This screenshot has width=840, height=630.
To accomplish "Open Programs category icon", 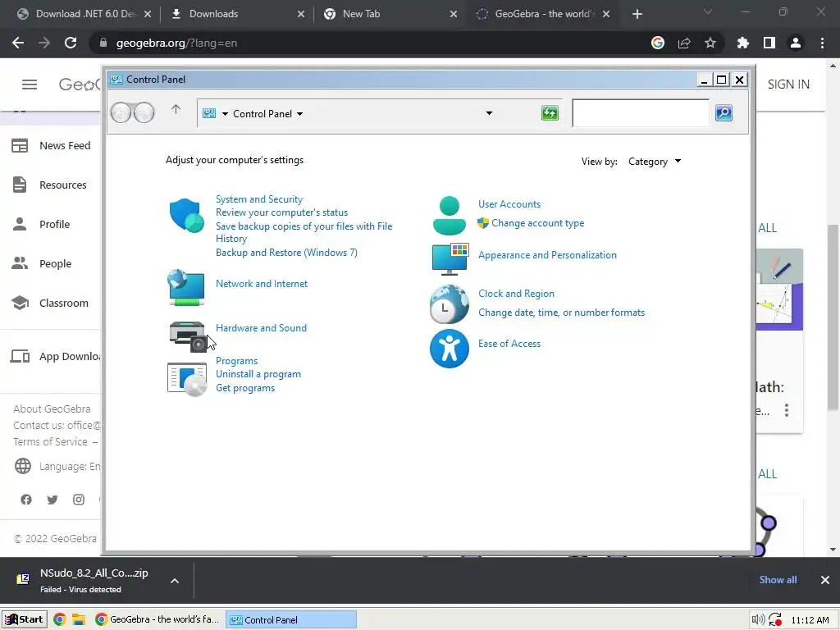I will click(187, 379).
